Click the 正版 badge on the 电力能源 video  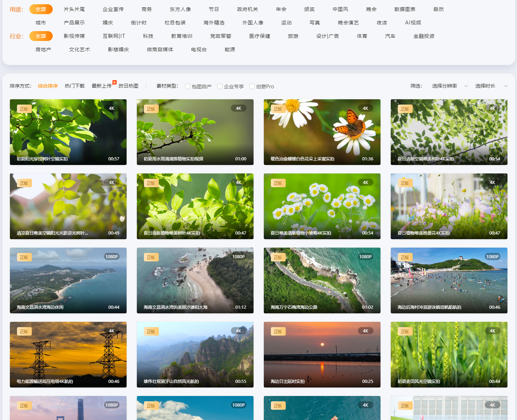tap(24, 332)
